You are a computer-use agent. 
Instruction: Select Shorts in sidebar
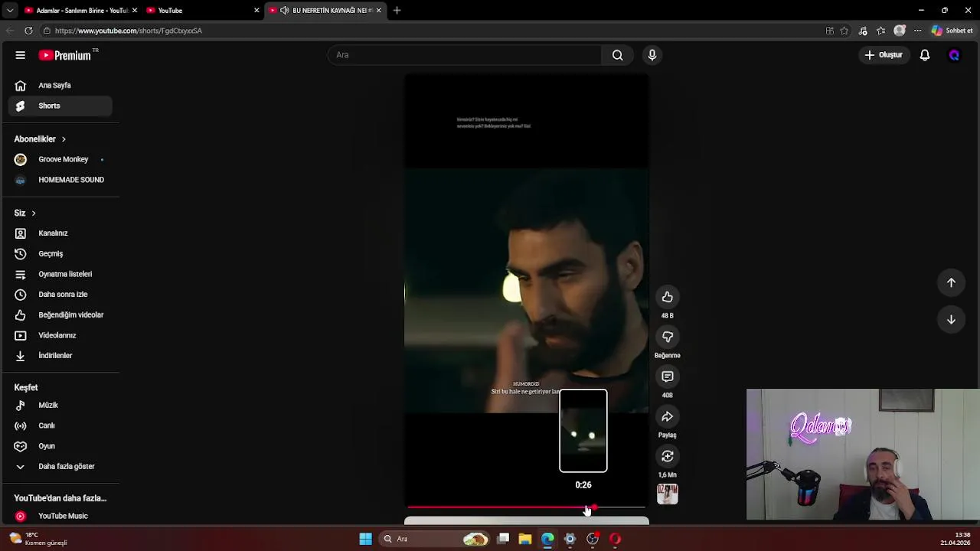[60, 106]
